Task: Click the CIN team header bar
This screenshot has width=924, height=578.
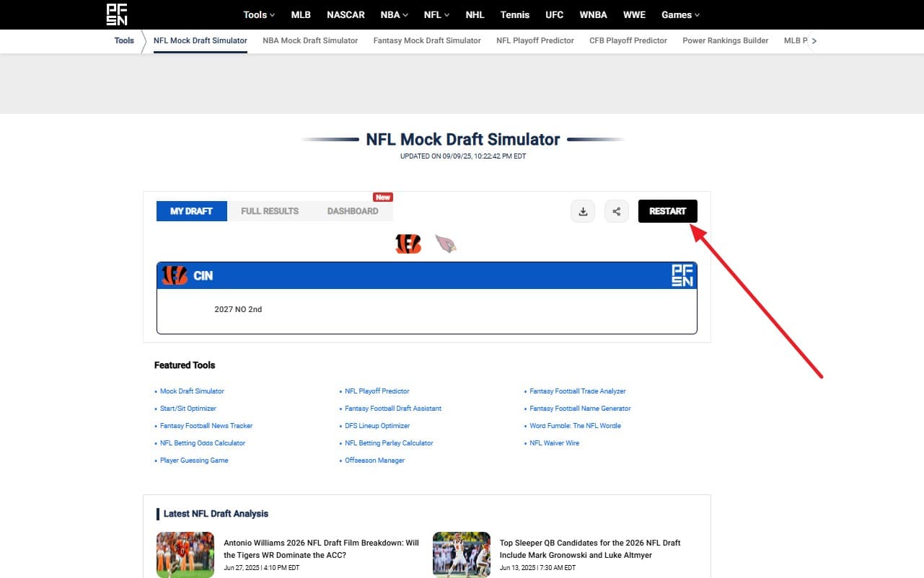Action: pos(427,275)
